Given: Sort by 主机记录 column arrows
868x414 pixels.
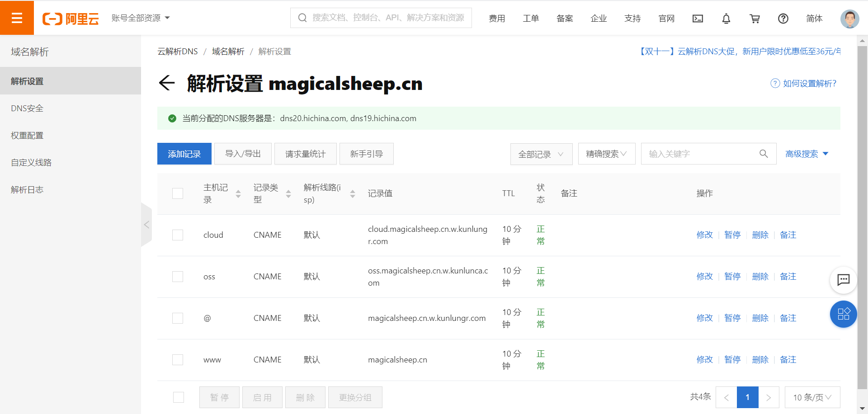Looking at the screenshot, I should click(x=238, y=194).
